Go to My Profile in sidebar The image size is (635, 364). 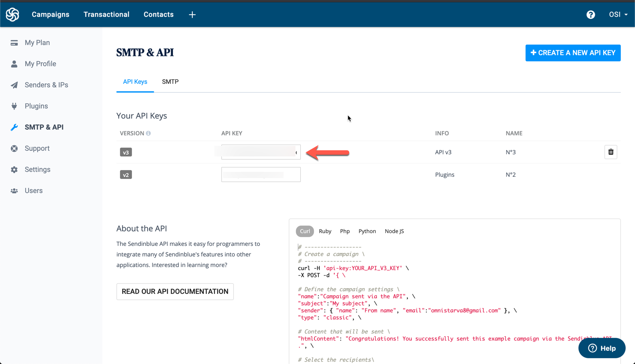coord(40,64)
